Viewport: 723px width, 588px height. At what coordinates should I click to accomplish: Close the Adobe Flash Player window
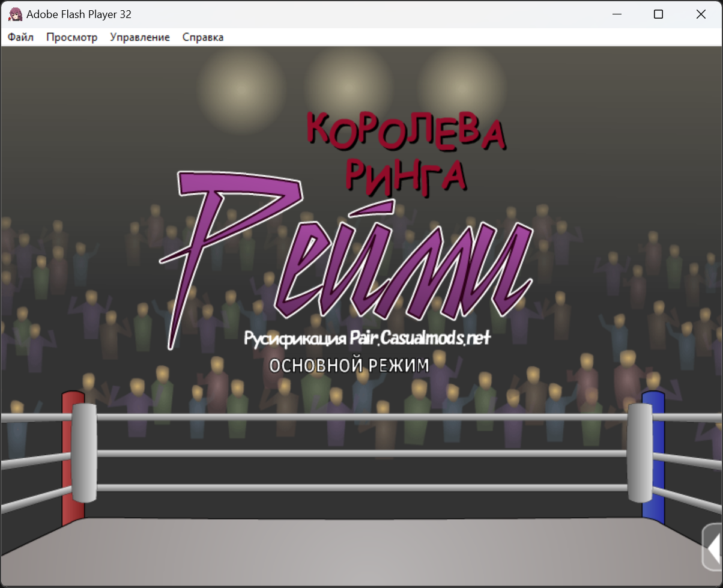pos(701,14)
